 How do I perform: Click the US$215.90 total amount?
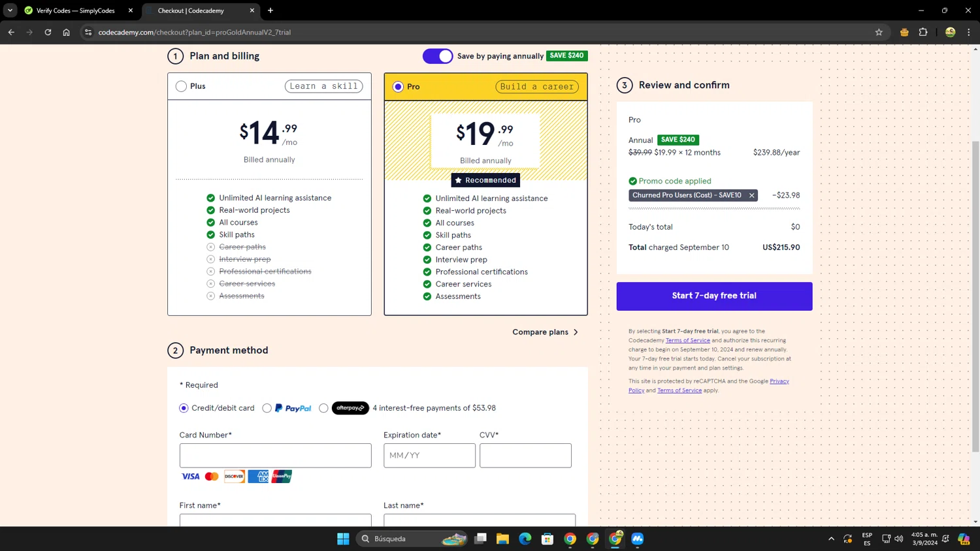(x=781, y=247)
